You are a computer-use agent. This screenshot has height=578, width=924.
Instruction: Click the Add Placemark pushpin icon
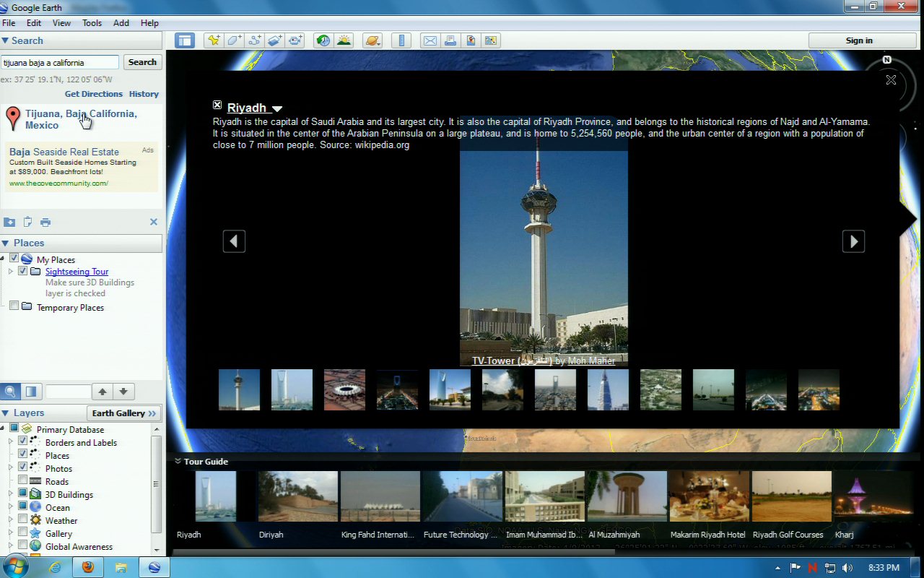click(213, 40)
